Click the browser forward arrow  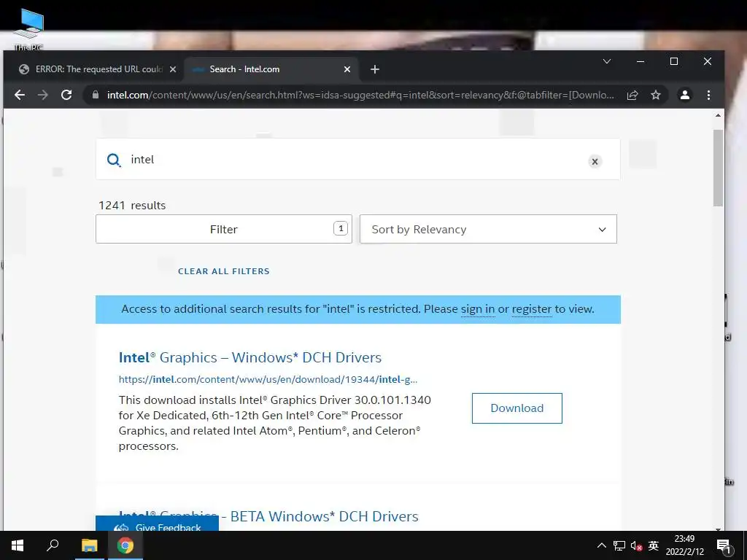coord(43,95)
